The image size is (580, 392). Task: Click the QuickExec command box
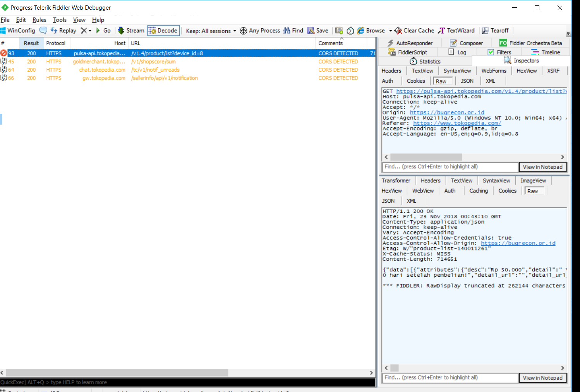pos(187,382)
